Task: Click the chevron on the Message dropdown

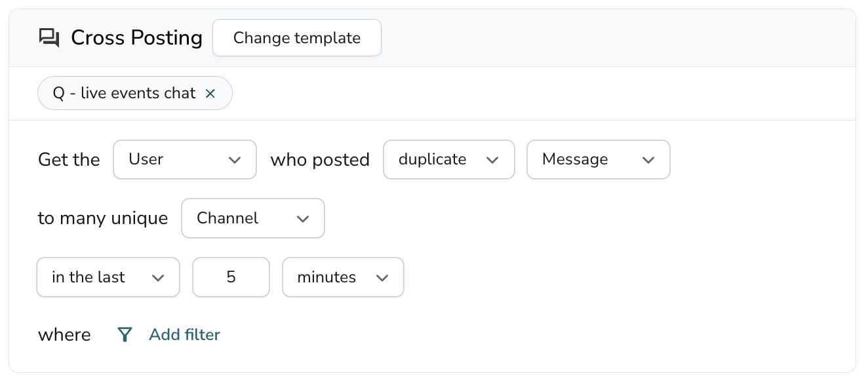Action: click(648, 159)
